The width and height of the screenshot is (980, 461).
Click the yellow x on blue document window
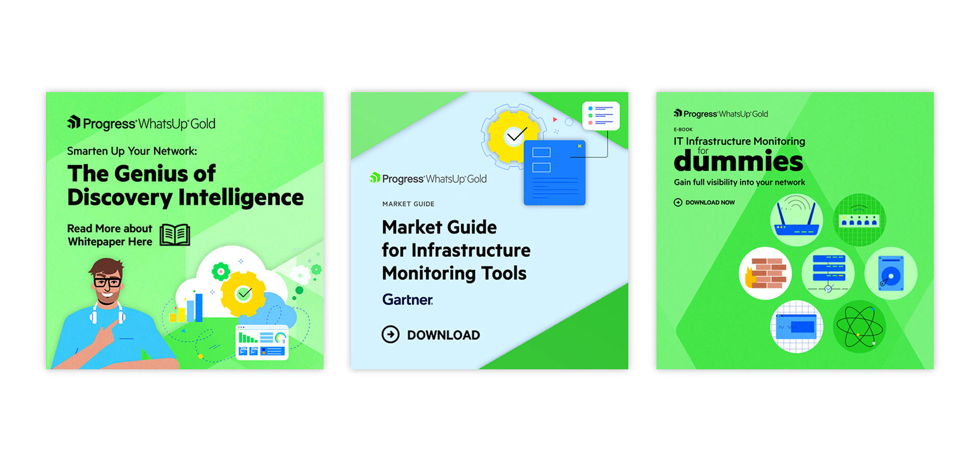click(579, 146)
